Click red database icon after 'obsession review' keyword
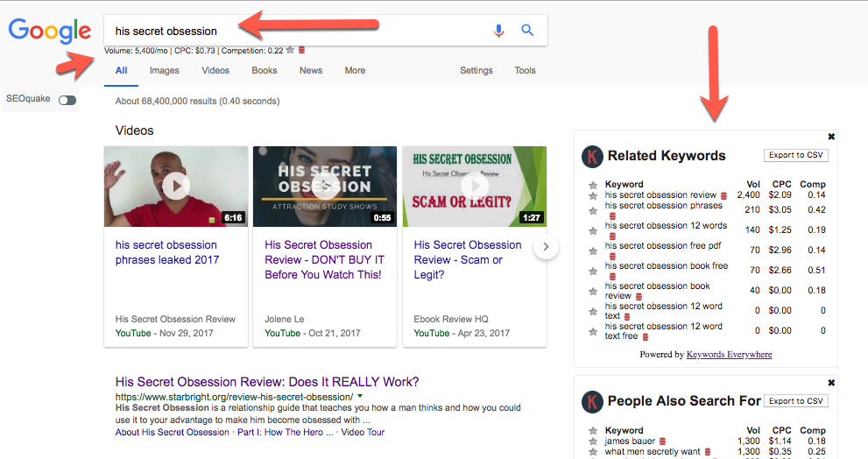The width and height of the screenshot is (868, 459). (x=723, y=194)
